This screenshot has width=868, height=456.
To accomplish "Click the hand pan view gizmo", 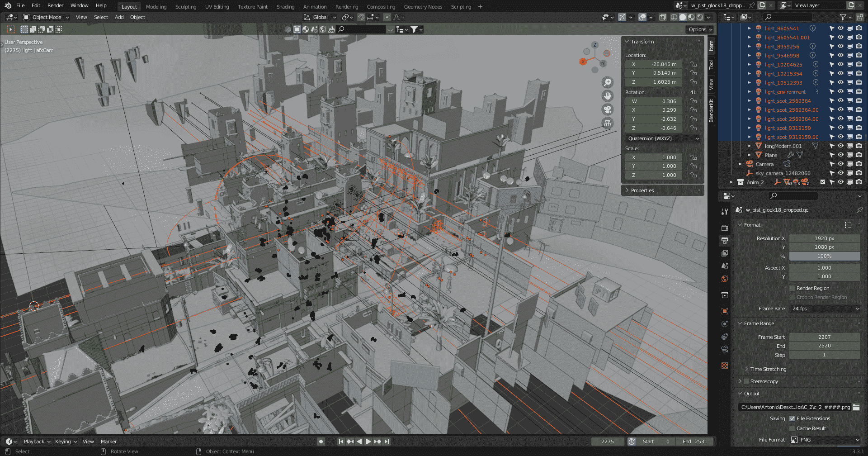I will 608,95.
